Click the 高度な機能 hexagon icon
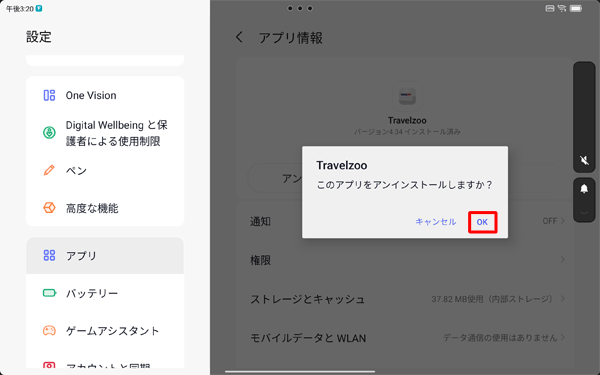This screenshot has width=600, height=375. 49,208
